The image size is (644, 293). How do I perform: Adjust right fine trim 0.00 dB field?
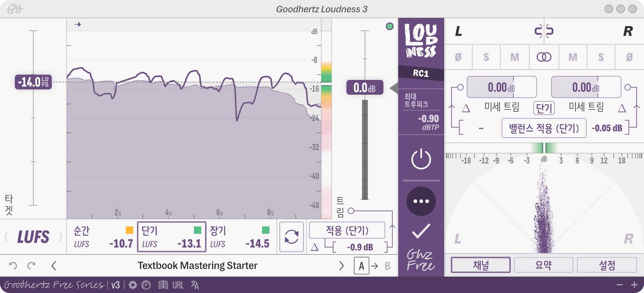[586, 87]
